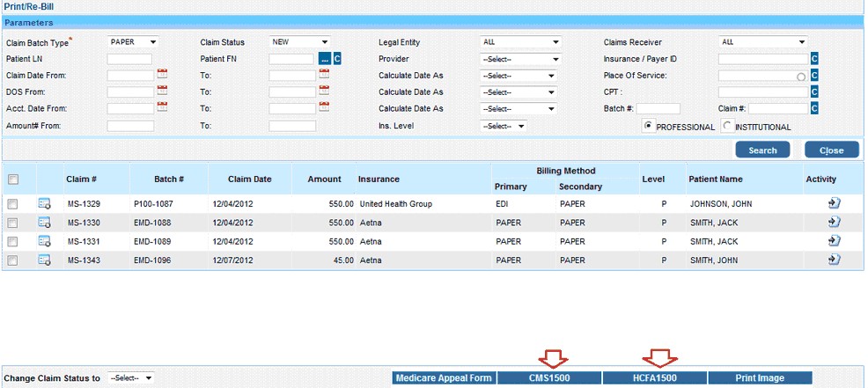Open the Claim Batch Type dropdown
This screenshot has height=388, width=868.
point(133,42)
